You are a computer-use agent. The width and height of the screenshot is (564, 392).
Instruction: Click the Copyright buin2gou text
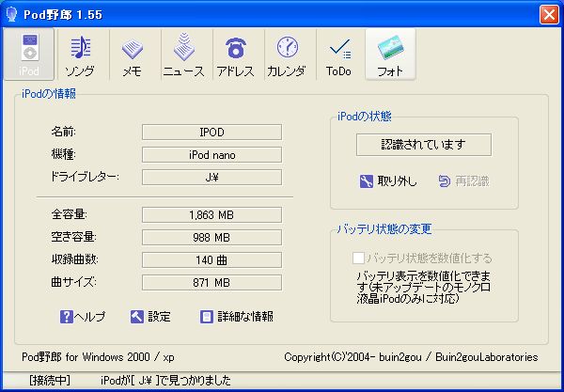click(x=411, y=357)
